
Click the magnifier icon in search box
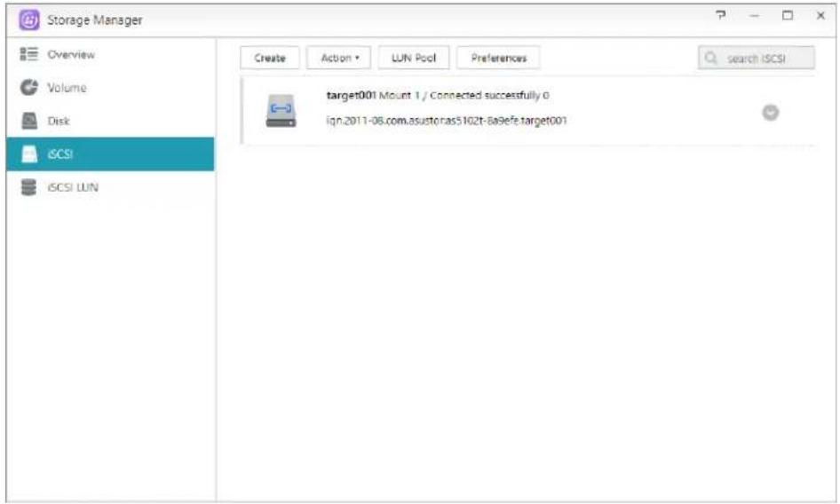coord(711,58)
